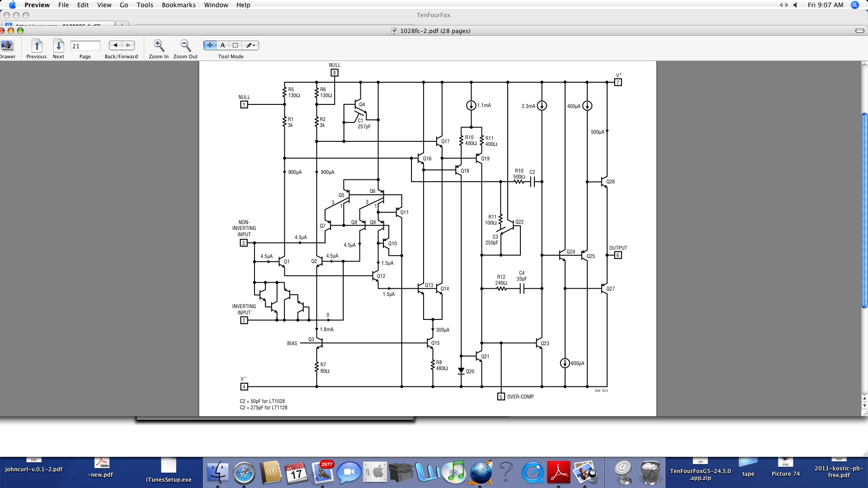Image resolution: width=868 pixels, height=488 pixels.
Task: Select the Move tool mode
Action: tap(210, 45)
